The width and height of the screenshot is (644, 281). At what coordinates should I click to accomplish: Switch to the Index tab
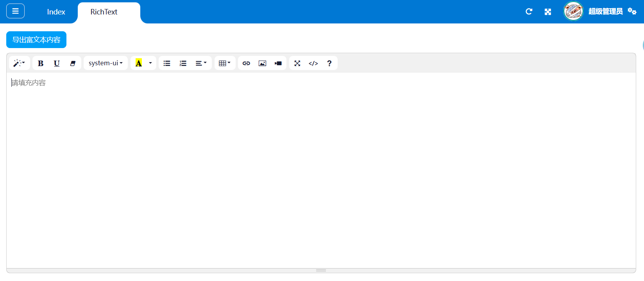coord(56,12)
